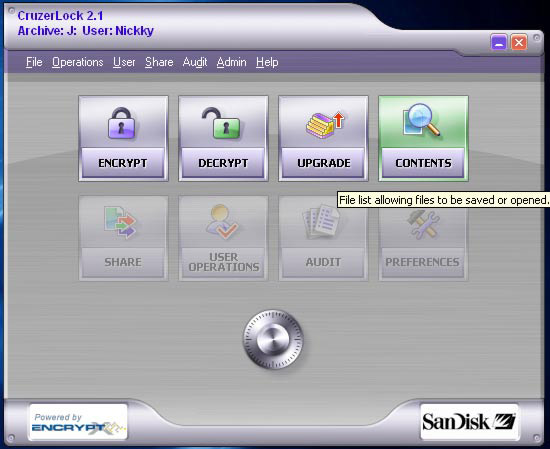Click the ENCRYPT label button

click(x=123, y=163)
